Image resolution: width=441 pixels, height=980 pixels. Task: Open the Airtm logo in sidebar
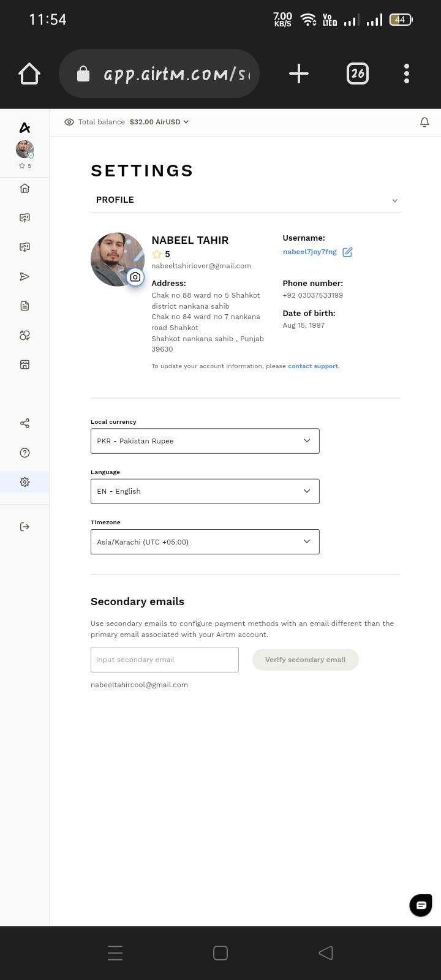tap(24, 127)
